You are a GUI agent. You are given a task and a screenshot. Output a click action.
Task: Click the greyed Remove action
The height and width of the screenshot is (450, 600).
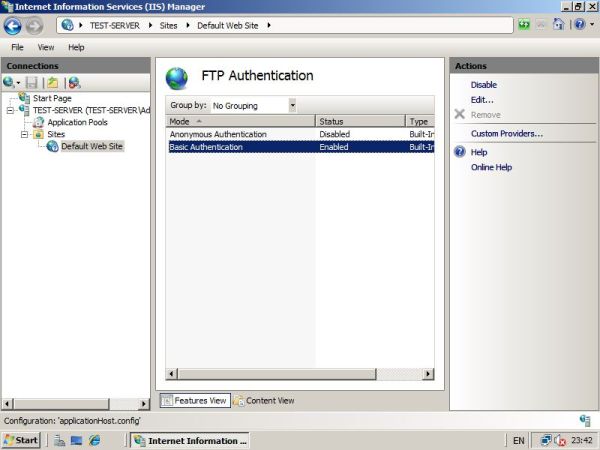486,115
